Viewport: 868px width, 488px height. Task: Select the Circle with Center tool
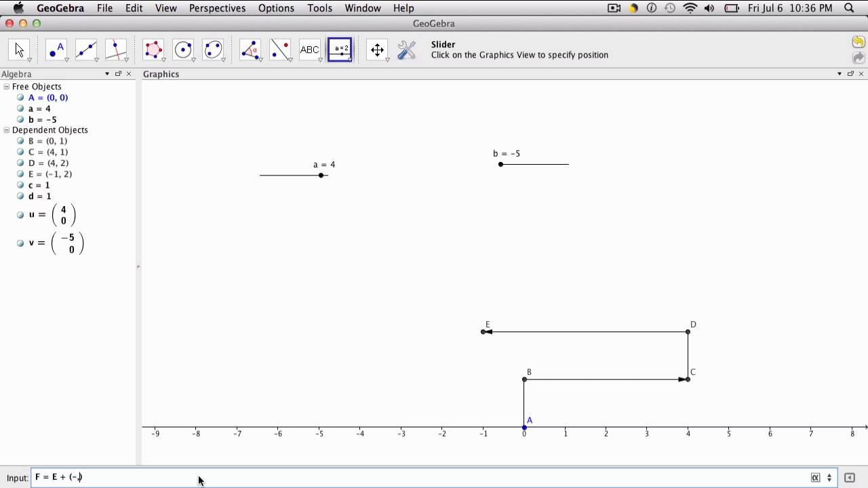183,49
